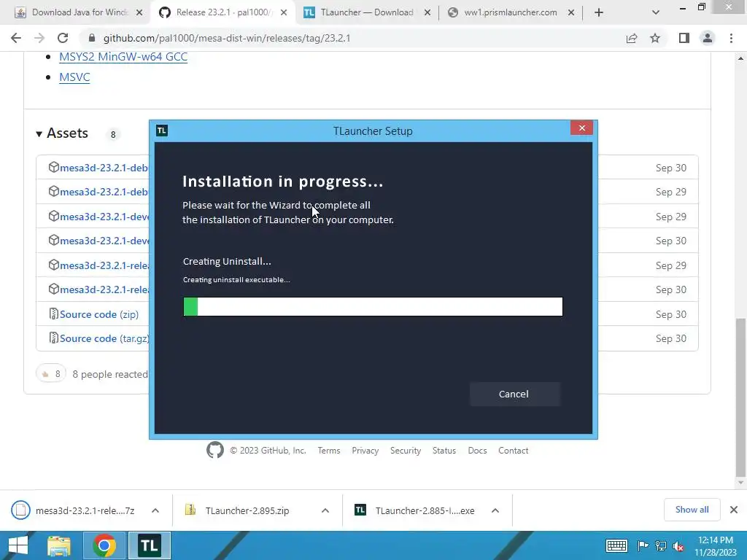Click the Source code (zip) file icon
This screenshot has width=747, height=560.
click(54, 314)
